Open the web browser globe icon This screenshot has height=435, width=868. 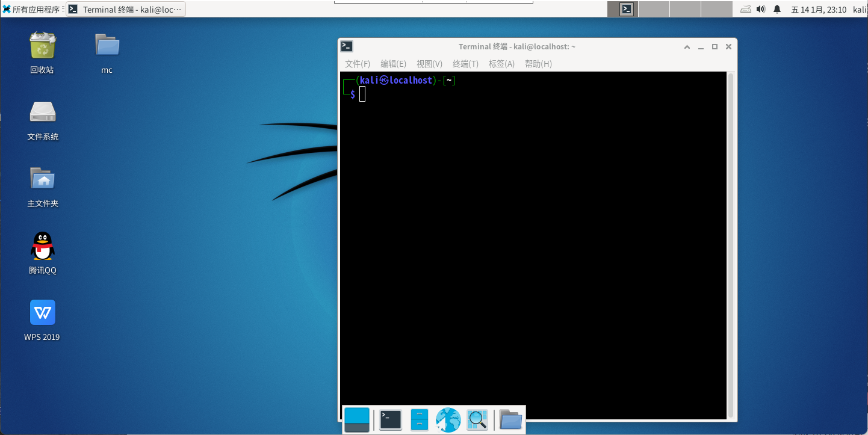448,419
